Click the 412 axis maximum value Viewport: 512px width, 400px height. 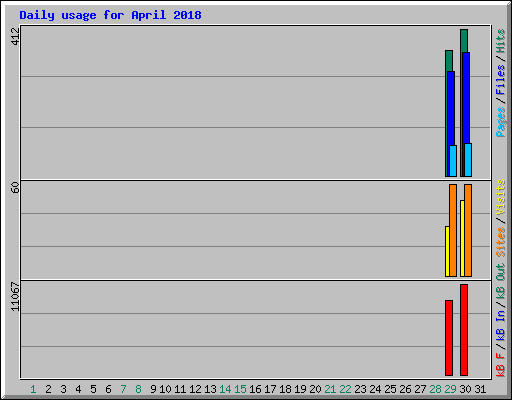click(15, 37)
